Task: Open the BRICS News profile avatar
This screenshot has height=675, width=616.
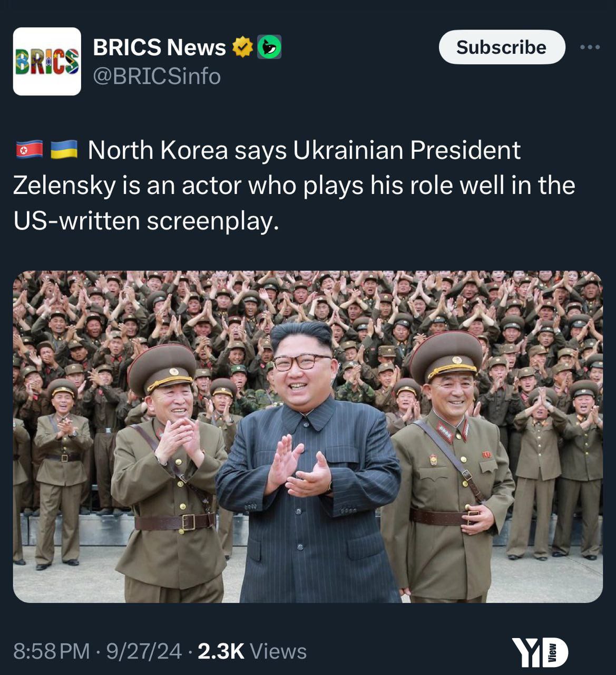Action: point(47,61)
